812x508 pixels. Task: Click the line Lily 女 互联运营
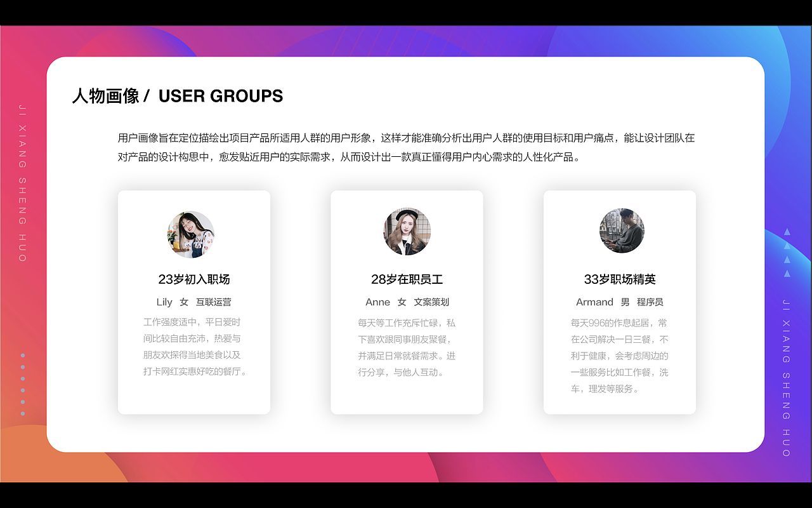(194, 302)
